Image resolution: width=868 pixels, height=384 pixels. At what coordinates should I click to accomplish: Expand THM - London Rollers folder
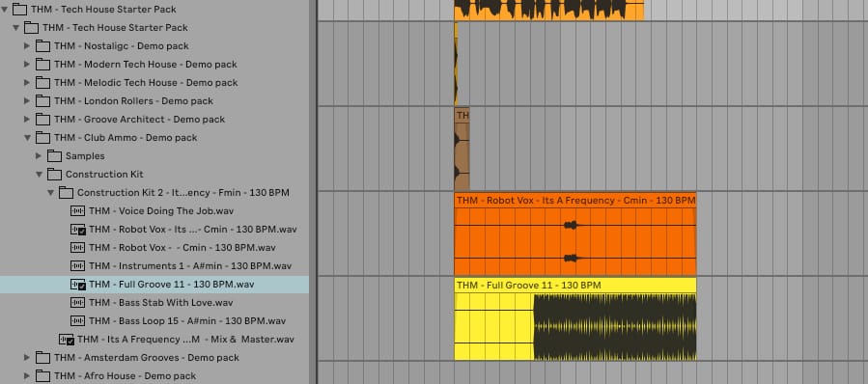(27, 100)
